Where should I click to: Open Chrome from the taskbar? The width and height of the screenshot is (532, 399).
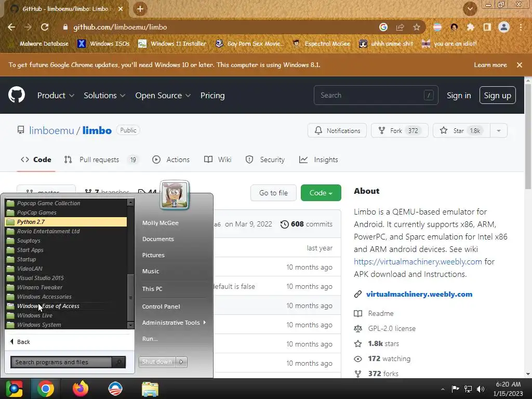coord(46,389)
